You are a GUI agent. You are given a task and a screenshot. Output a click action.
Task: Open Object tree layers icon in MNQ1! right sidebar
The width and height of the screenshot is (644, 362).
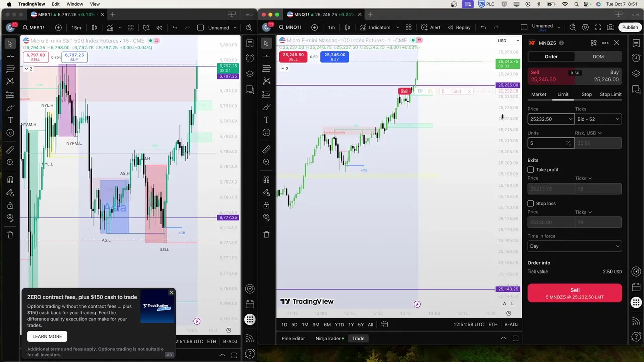click(x=636, y=74)
